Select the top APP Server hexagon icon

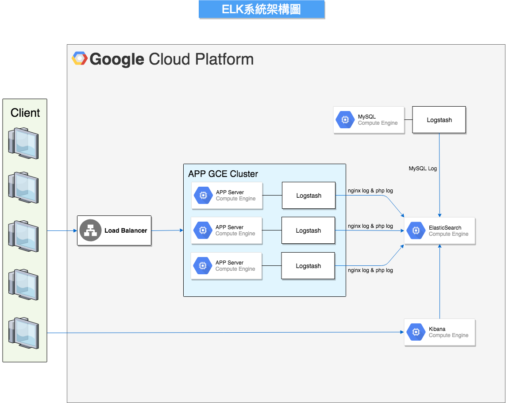[203, 196]
